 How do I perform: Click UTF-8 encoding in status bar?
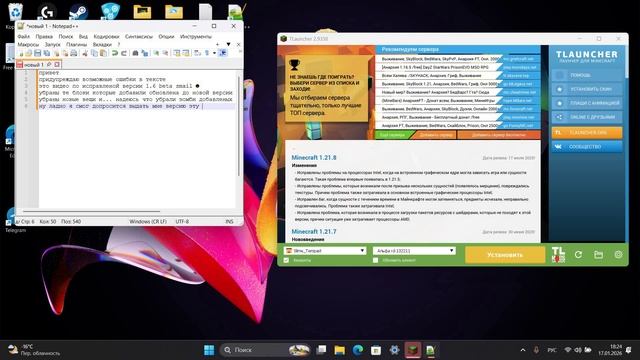pos(182,222)
